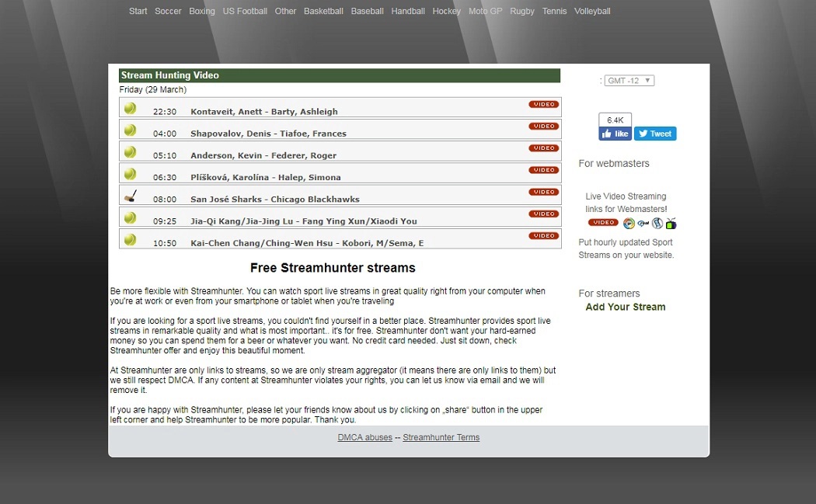Go to Start in top navigation
This screenshot has width=816, height=504.
[x=138, y=11]
